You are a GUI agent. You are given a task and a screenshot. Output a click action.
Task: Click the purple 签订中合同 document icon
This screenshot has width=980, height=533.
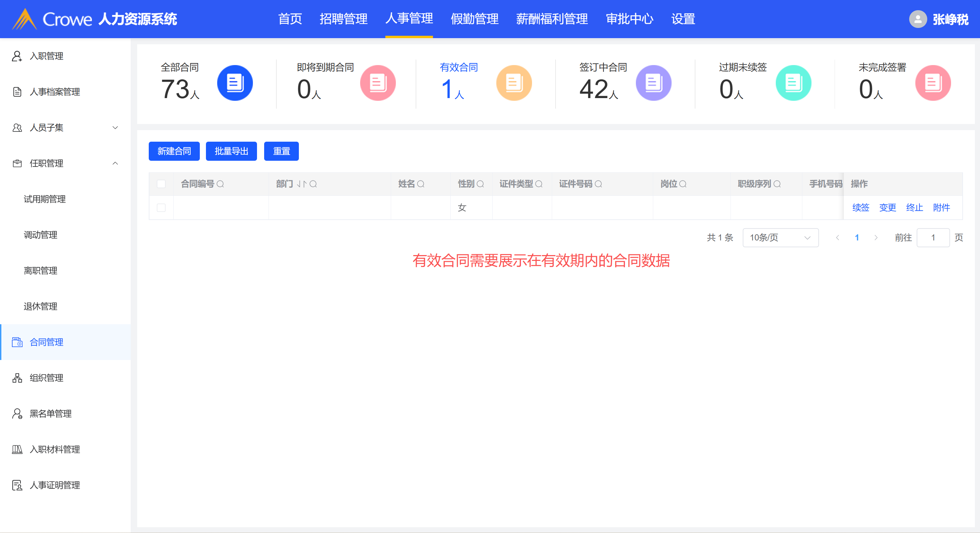coord(653,83)
